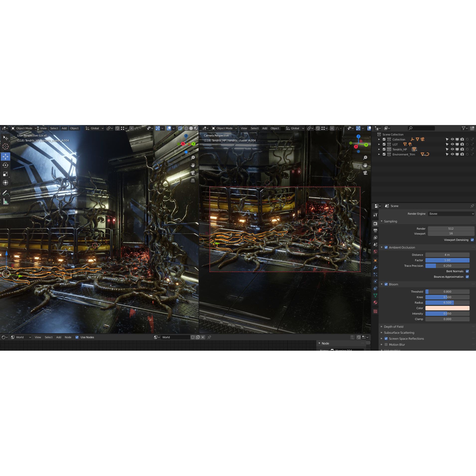The height and width of the screenshot is (476, 476).
Task: Click the Render samples field
Action: click(451, 229)
